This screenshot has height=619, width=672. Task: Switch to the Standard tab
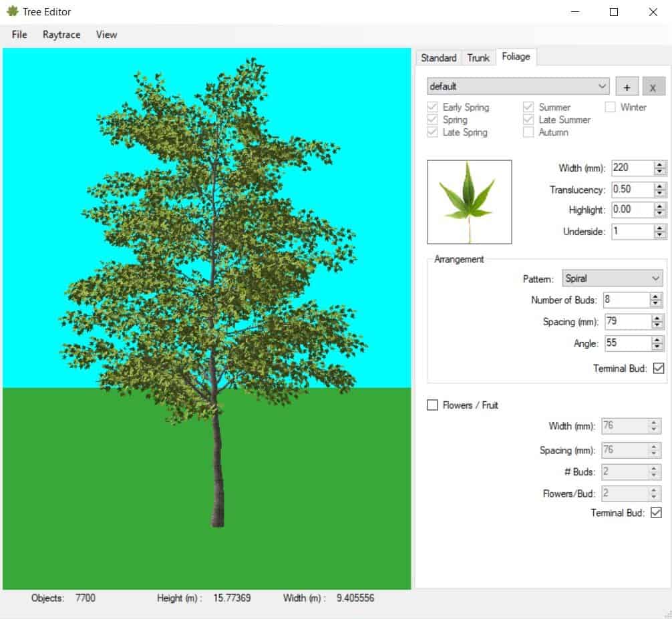click(438, 58)
